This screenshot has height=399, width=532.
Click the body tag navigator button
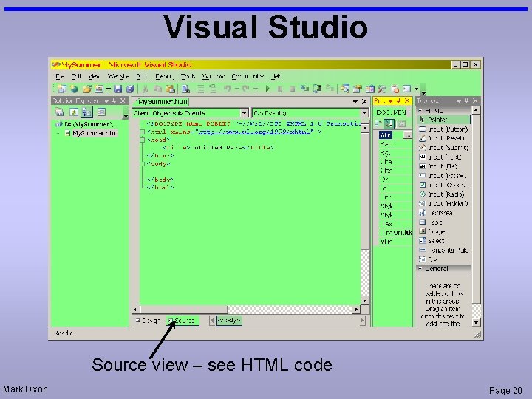point(229,321)
